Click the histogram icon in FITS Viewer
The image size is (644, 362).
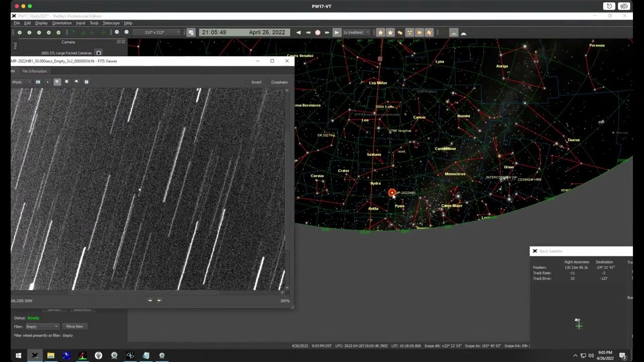pyautogui.click(x=38, y=82)
